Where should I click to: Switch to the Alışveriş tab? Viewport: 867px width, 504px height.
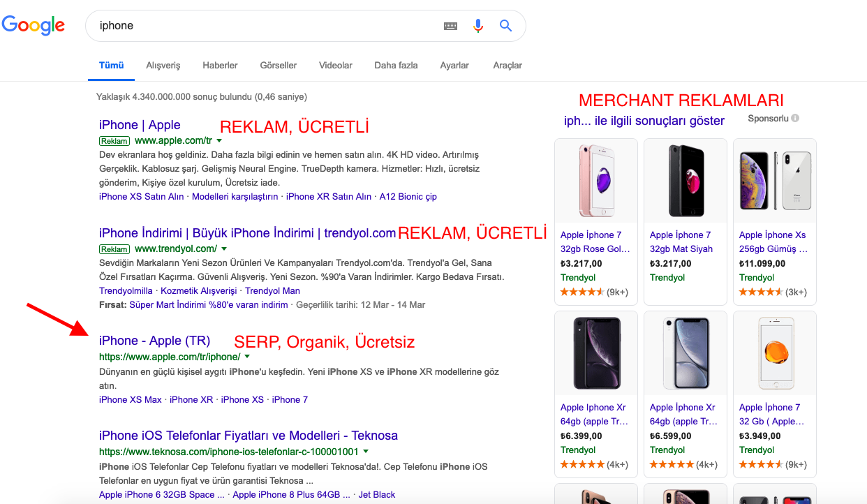tap(163, 66)
